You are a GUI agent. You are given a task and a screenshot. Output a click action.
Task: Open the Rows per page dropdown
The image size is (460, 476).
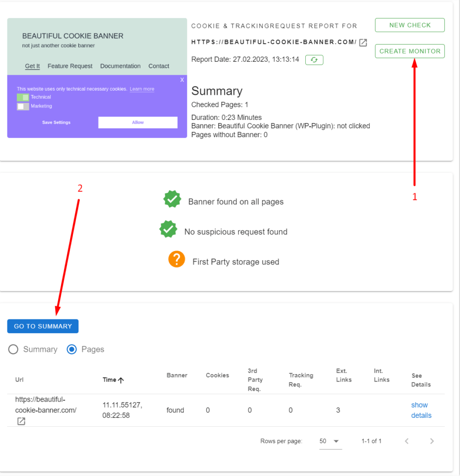click(330, 441)
